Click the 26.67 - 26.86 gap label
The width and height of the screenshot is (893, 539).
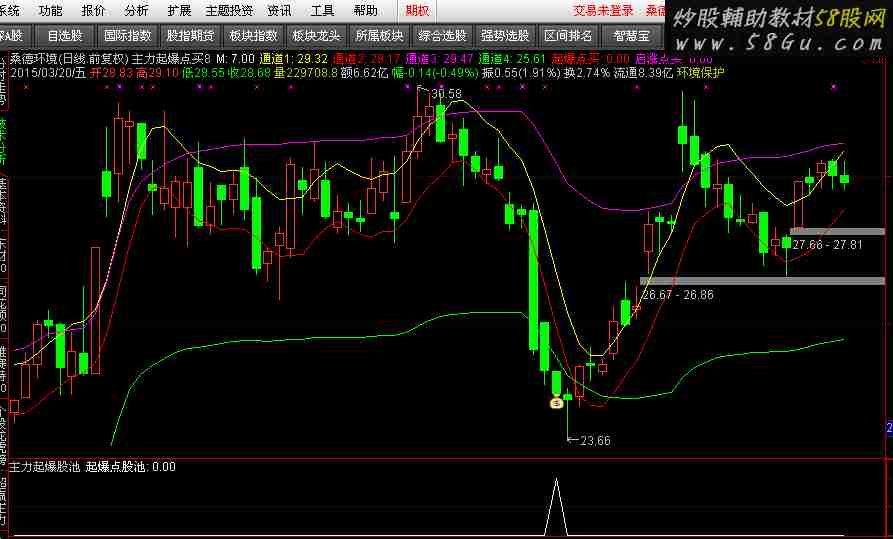click(677, 295)
